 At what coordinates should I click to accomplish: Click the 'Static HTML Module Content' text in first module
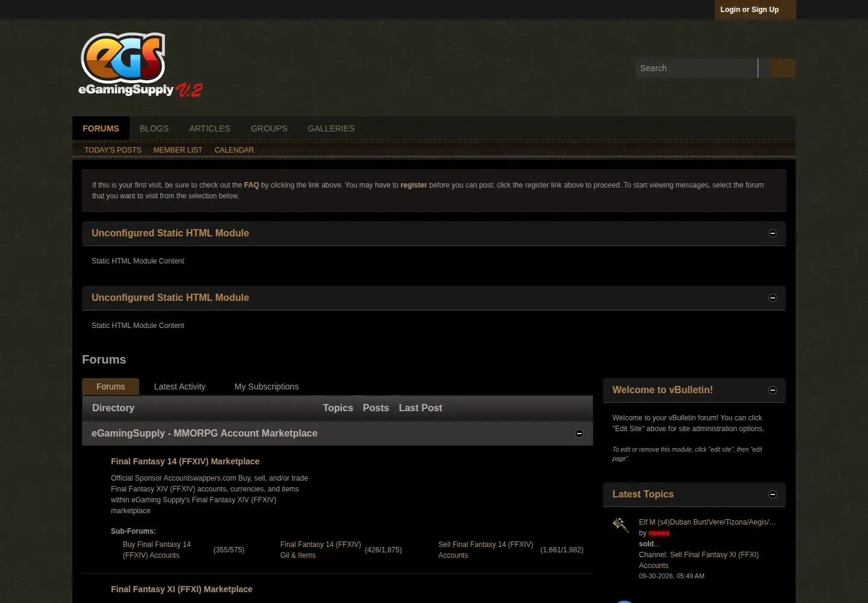click(138, 261)
